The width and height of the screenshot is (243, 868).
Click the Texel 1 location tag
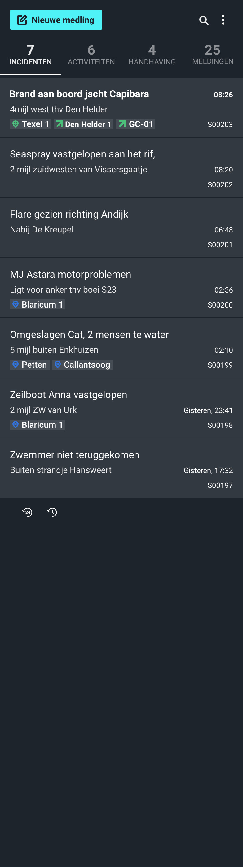31,124
